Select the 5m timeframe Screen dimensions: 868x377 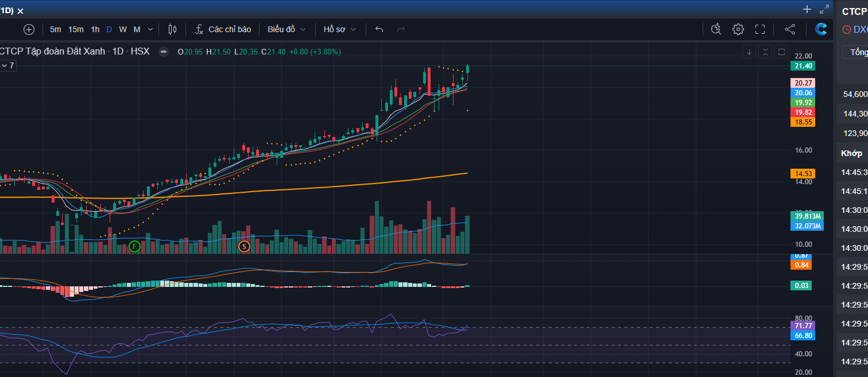click(x=55, y=29)
